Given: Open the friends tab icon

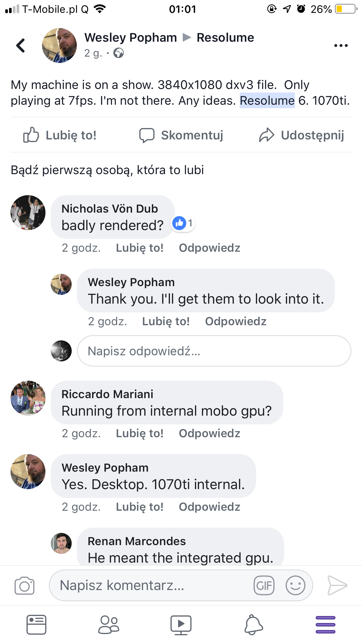Looking at the screenshot, I should pyautogui.click(x=108, y=625).
